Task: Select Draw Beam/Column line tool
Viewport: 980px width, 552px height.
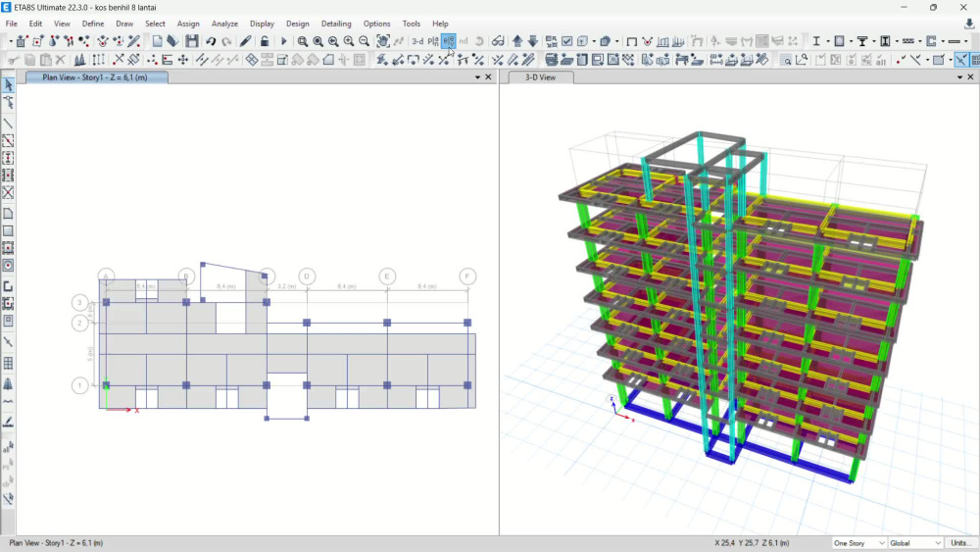Action: pos(8,124)
